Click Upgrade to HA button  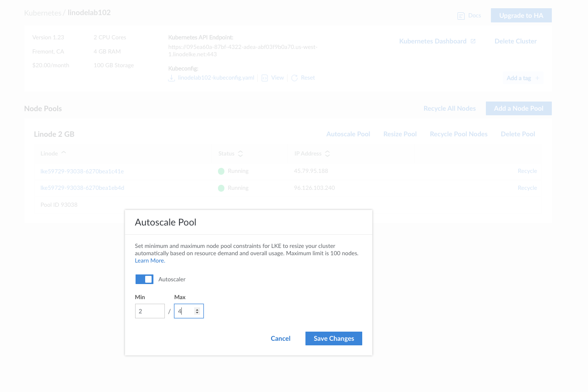521,16
